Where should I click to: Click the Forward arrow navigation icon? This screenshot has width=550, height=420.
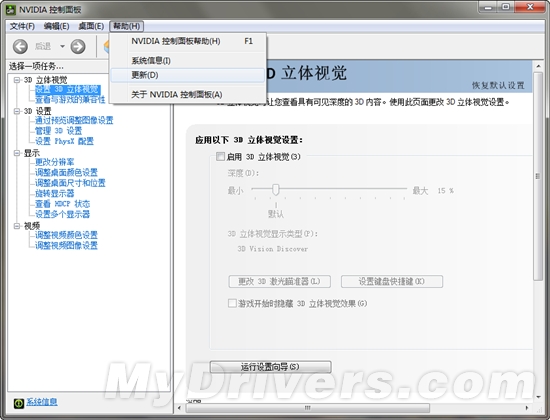[78, 46]
